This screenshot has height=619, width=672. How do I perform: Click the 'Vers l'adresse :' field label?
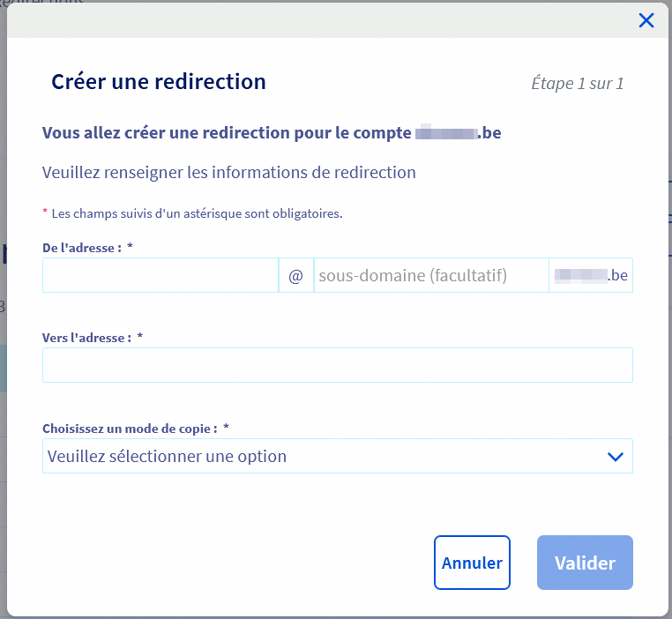click(86, 338)
